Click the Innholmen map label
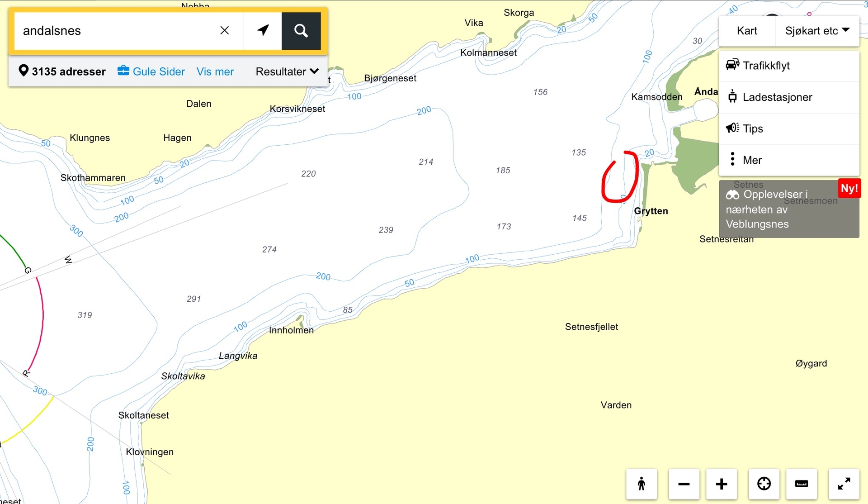The width and height of the screenshot is (868, 504). coord(291,330)
